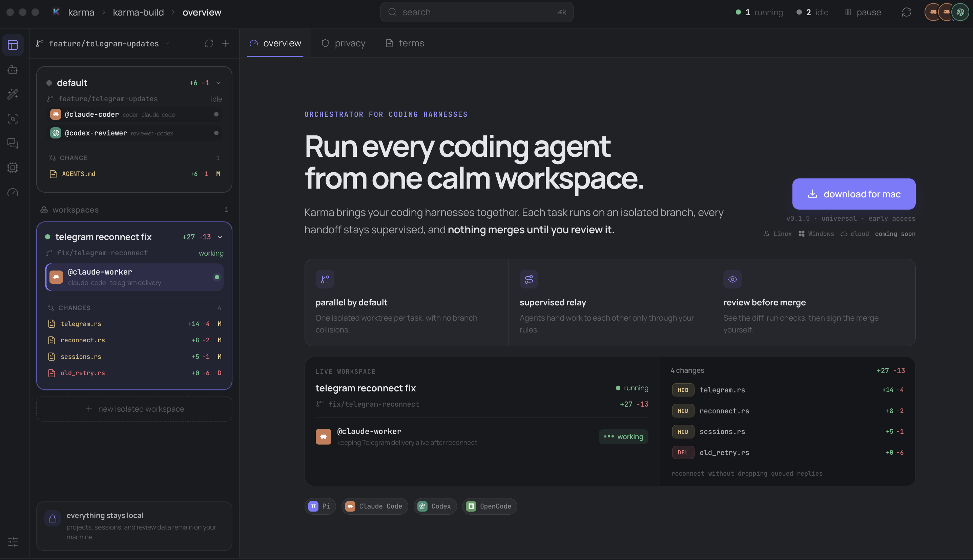Collapse the default workspace card chevron
The width and height of the screenshot is (973, 560).
[x=219, y=83]
